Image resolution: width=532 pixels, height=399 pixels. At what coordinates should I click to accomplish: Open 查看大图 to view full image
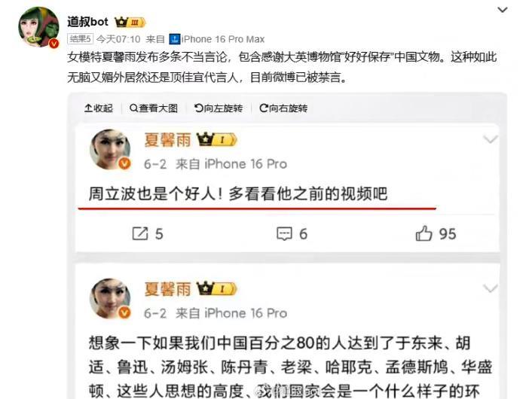pos(154,108)
